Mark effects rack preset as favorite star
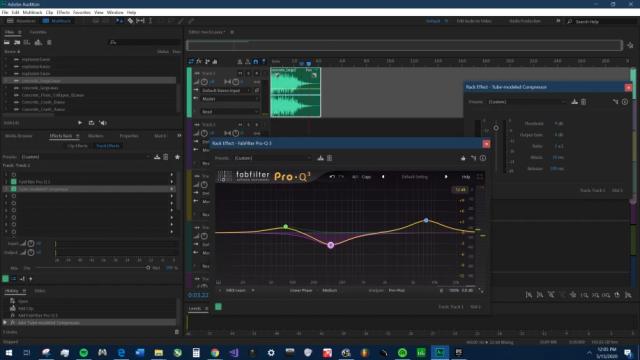640x360 pixels. coord(177,157)
